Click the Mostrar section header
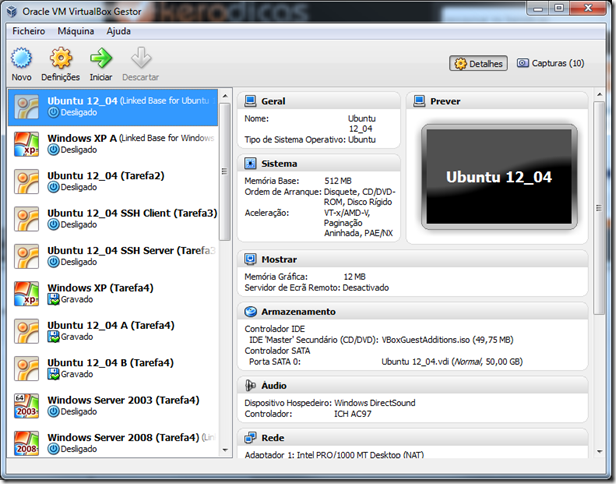The height and width of the screenshot is (484, 616). pyautogui.click(x=412, y=259)
